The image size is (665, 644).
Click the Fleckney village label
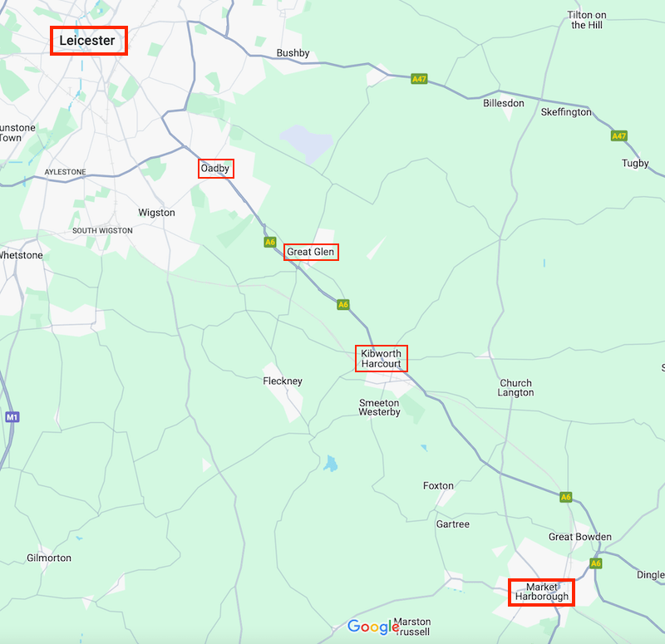(283, 381)
